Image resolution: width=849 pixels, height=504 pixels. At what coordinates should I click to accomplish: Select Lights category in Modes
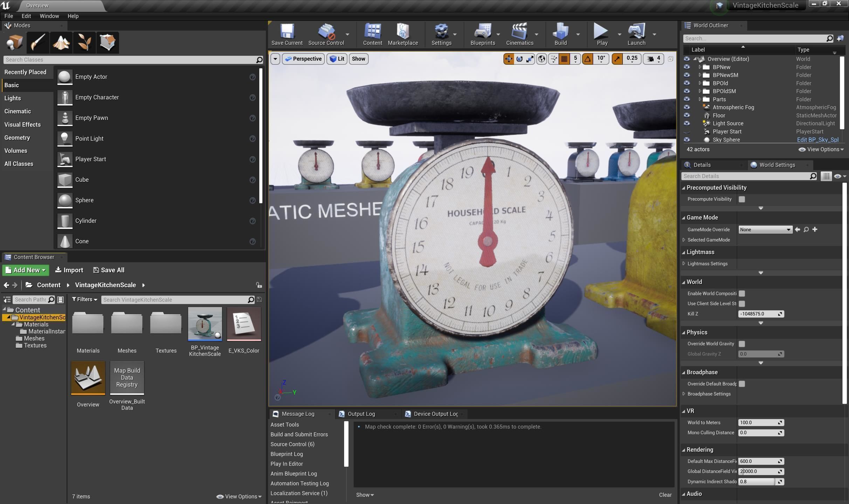[13, 98]
